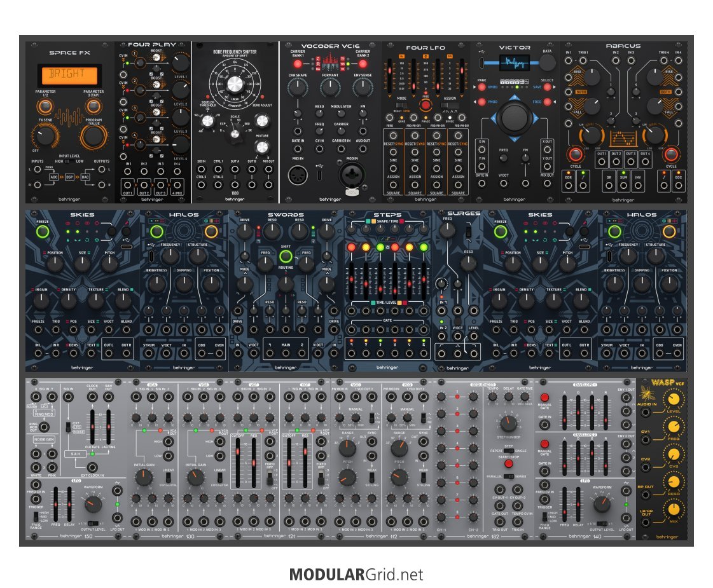This screenshot has width=713, height=588.
Task: Click the Wasp VCF Reso knob
Action: point(673,482)
